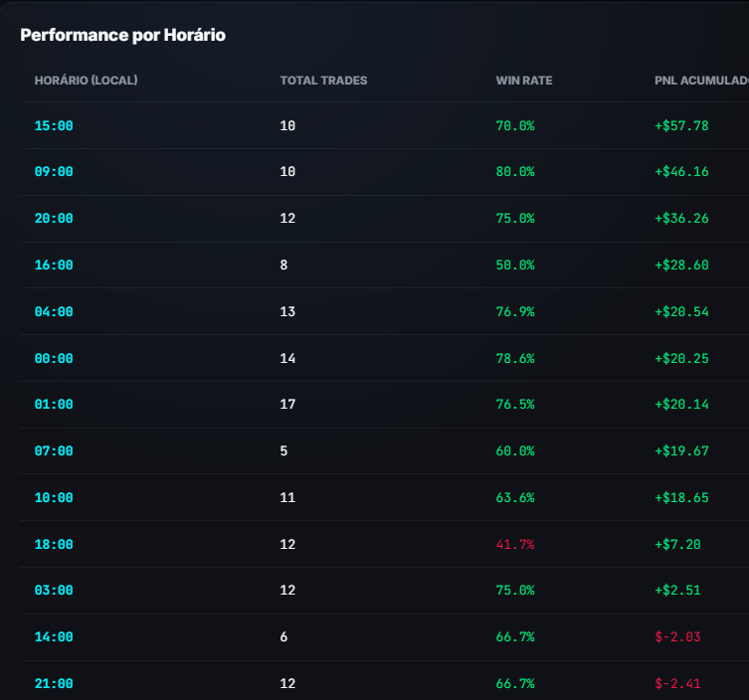The height and width of the screenshot is (700, 749).
Task: Click 66.7% win rate in 21:00 row
Action: click(x=515, y=685)
